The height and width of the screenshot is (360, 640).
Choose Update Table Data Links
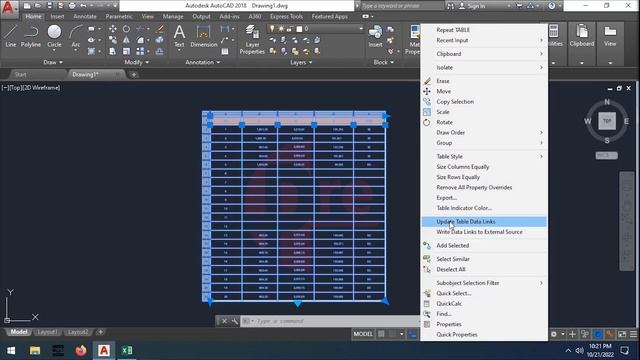click(x=484, y=222)
